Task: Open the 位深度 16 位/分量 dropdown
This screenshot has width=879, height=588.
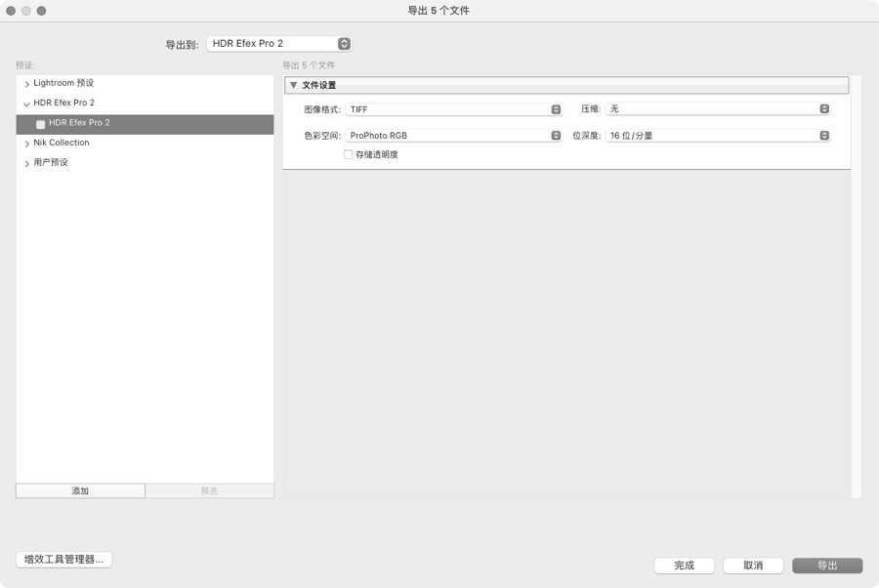Action: tap(718, 136)
